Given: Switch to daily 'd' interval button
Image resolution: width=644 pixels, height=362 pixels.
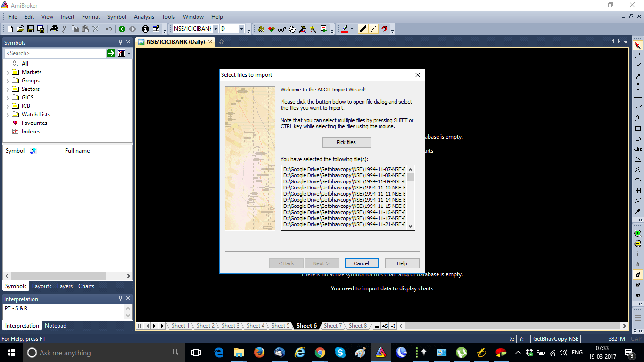Looking at the screenshot, I should tap(637, 274).
